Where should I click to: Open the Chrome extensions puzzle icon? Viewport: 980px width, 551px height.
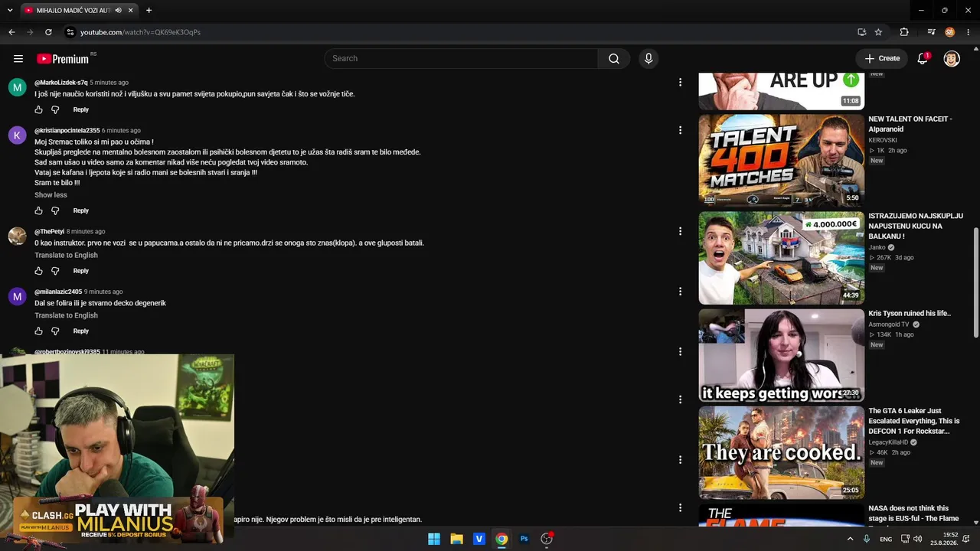point(904,32)
